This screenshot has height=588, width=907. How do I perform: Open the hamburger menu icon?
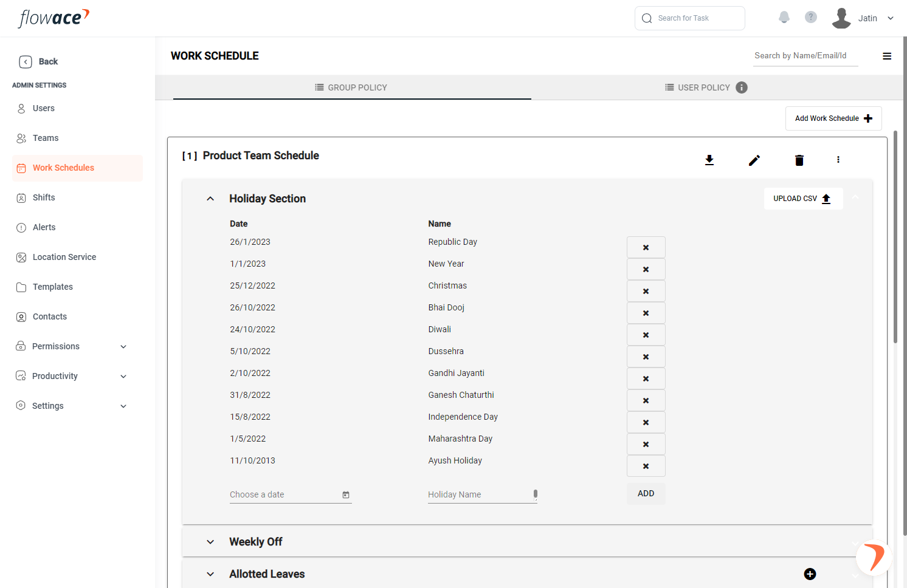[887, 56]
